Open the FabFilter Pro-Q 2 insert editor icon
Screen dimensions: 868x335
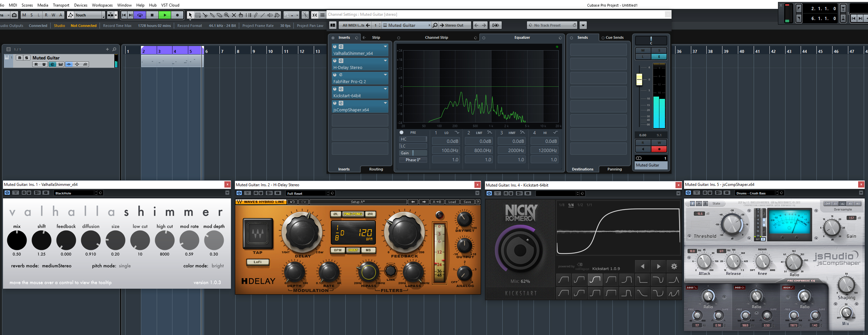point(341,75)
